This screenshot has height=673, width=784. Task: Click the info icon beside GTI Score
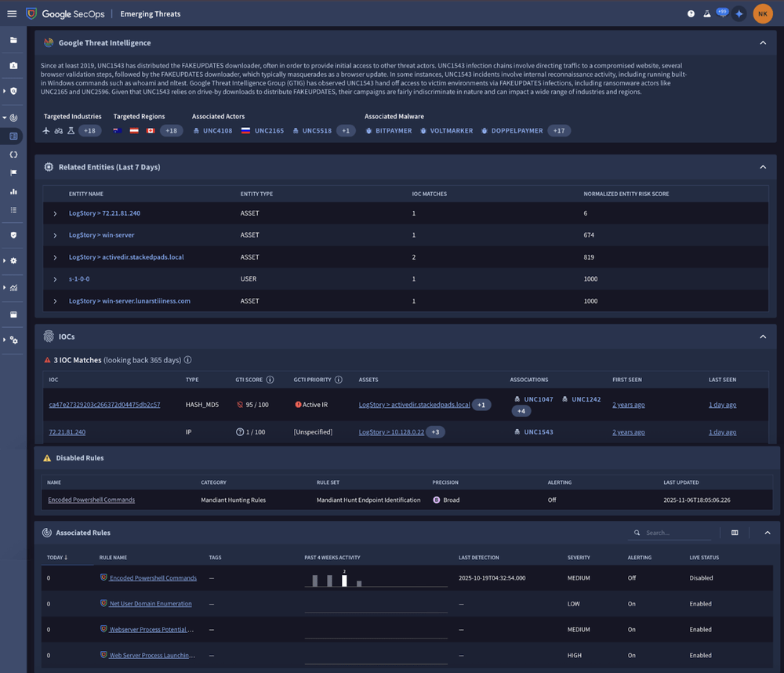[x=270, y=380]
